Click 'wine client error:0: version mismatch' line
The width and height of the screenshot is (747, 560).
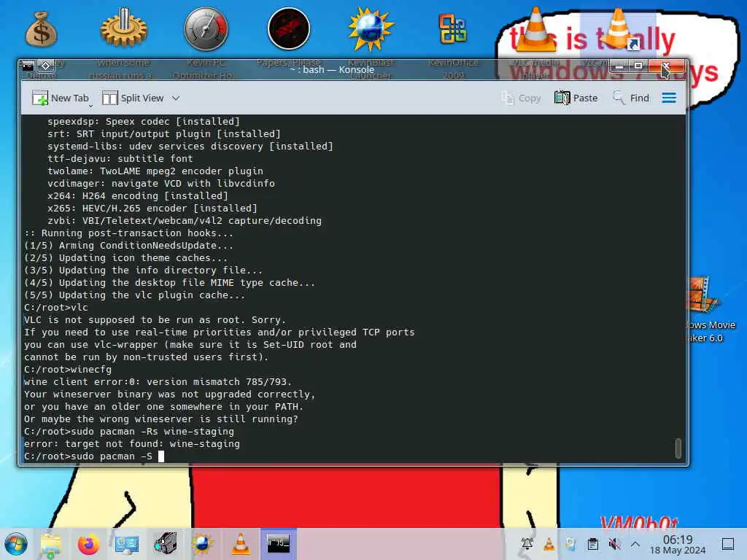158,382
